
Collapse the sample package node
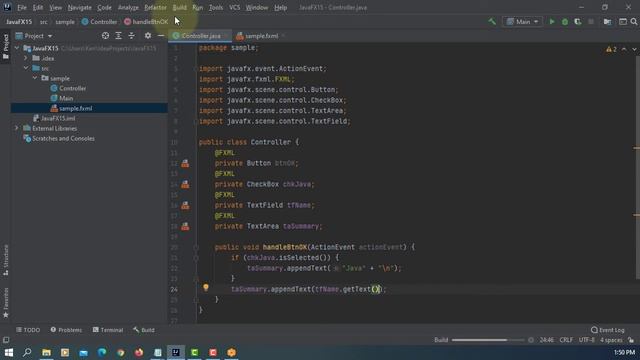coord(35,78)
